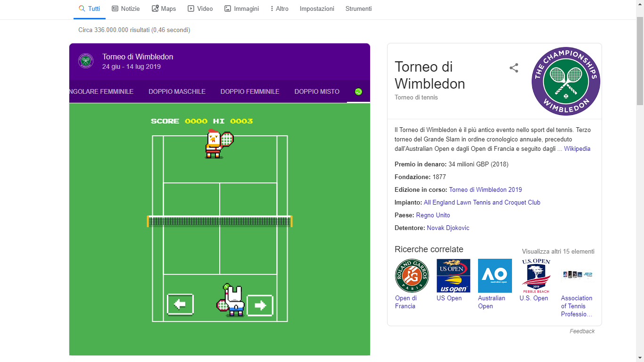Screen dimensions: 644x362
Task: Open All England Lawn Tennis and Croquet Club link
Action: 482,202
